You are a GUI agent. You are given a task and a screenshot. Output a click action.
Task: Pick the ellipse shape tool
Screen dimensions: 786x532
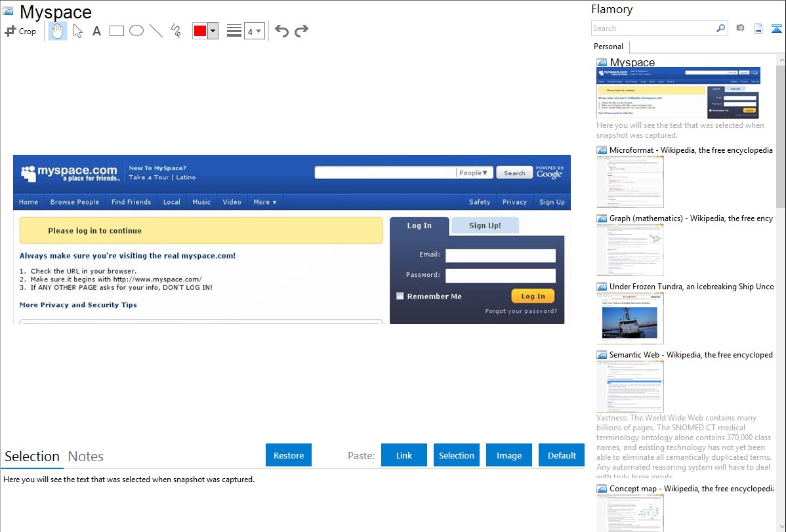(x=136, y=31)
